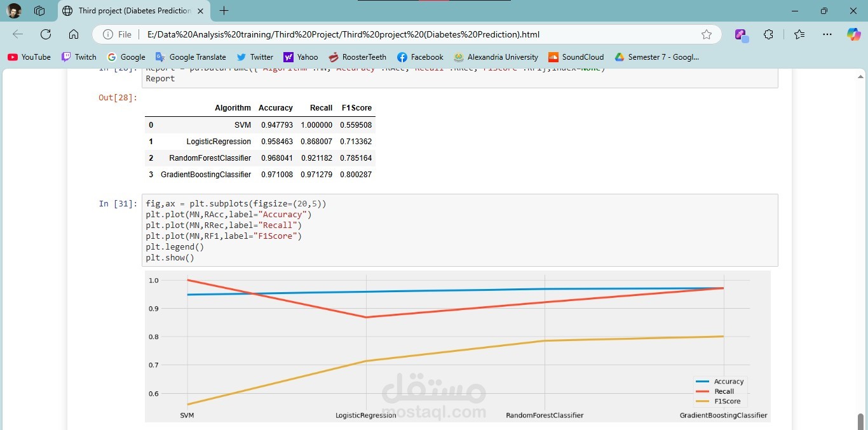The width and height of the screenshot is (868, 430).
Task: Click the In [31] cell label
Action: tap(118, 204)
